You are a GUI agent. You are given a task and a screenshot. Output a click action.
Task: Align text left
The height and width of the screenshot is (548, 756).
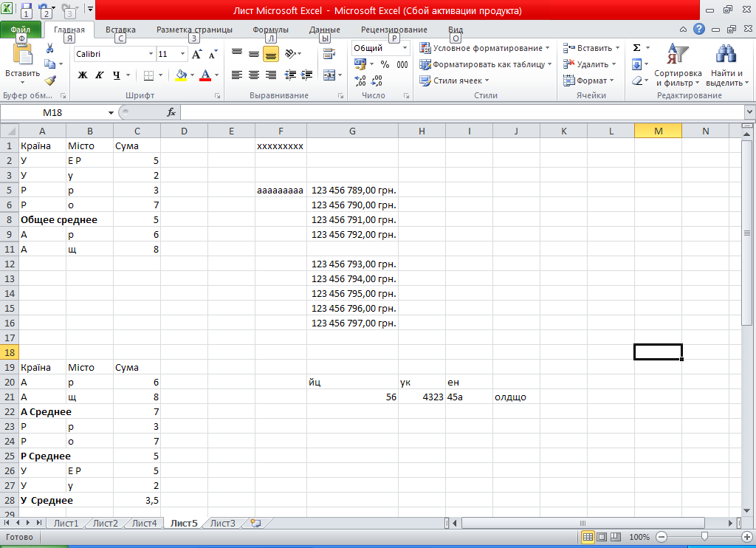point(237,75)
